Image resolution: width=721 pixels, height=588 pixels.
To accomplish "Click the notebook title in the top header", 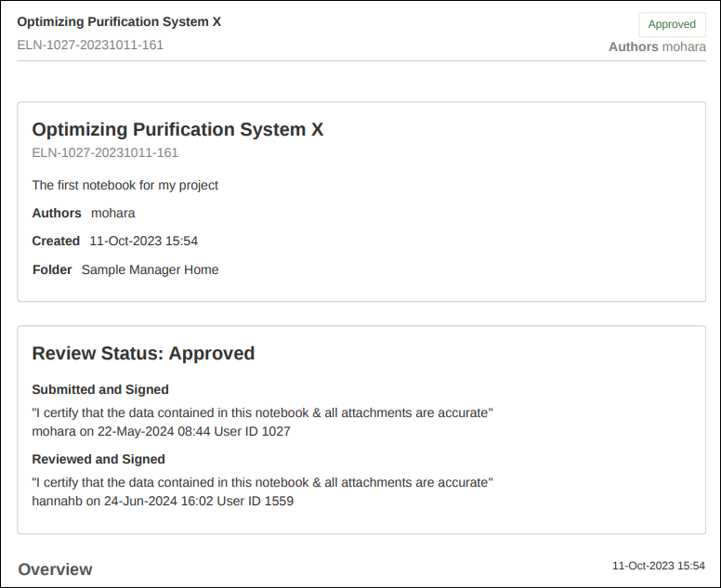I will [119, 21].
